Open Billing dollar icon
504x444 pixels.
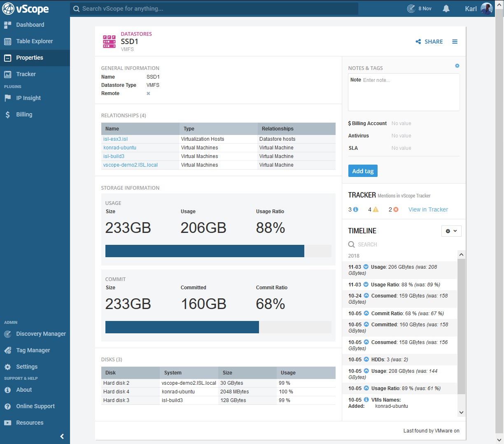click(7, 115)
